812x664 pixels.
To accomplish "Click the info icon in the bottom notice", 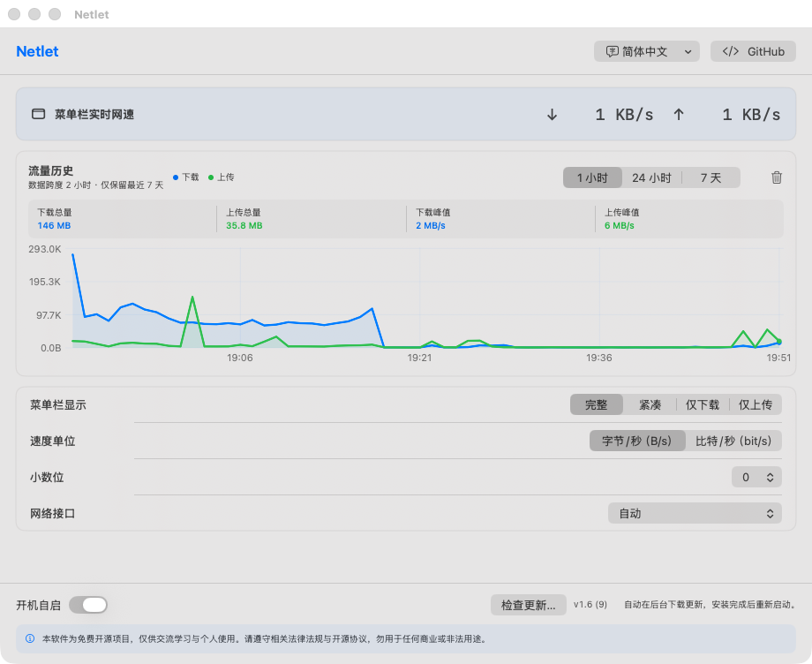I will point(30,638).
